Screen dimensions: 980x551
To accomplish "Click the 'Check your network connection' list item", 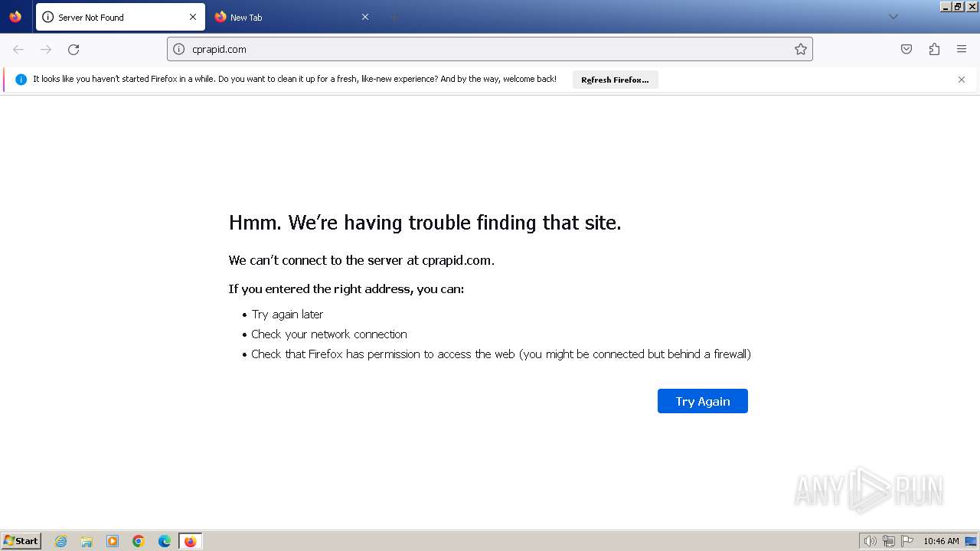I will (329, 334).
